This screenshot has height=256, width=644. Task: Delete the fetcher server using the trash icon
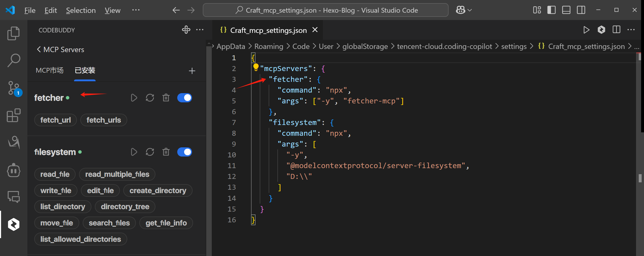click(166, 98)
